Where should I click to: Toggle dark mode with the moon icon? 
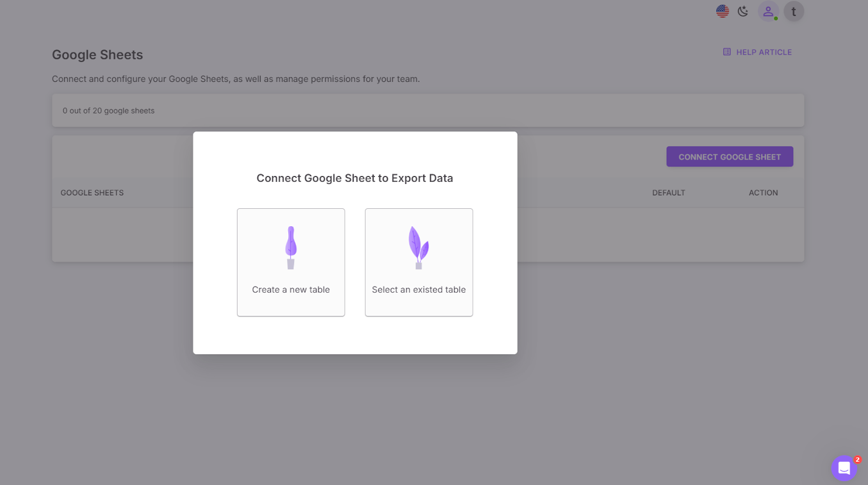tap(742, 11)
